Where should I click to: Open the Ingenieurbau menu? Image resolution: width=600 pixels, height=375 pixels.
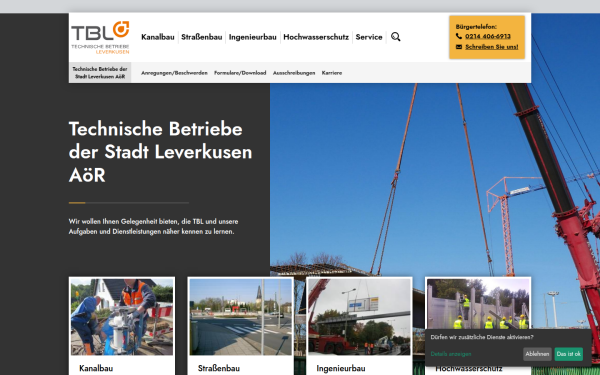pos(253,37)
